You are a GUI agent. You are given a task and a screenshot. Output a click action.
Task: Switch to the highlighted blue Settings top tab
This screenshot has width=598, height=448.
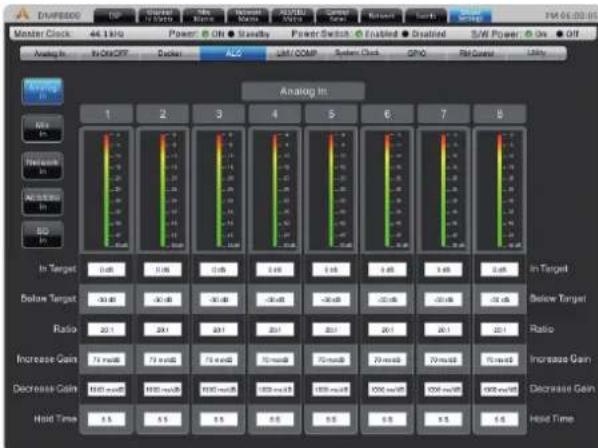[470, 16]
